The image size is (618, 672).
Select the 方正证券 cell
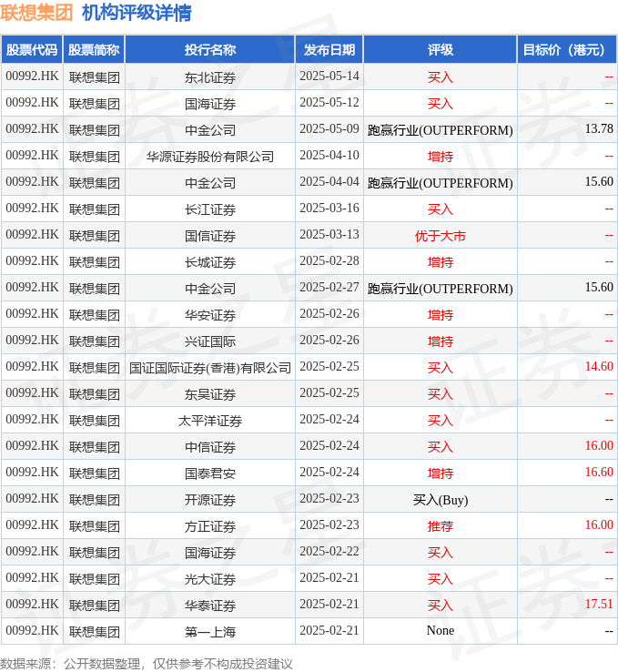pos(210,526)
